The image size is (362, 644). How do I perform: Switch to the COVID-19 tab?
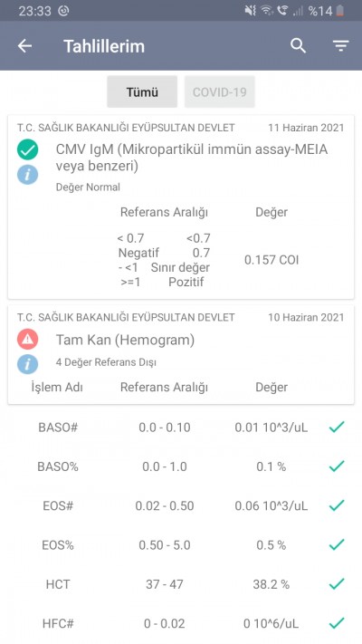coord(220,91)
